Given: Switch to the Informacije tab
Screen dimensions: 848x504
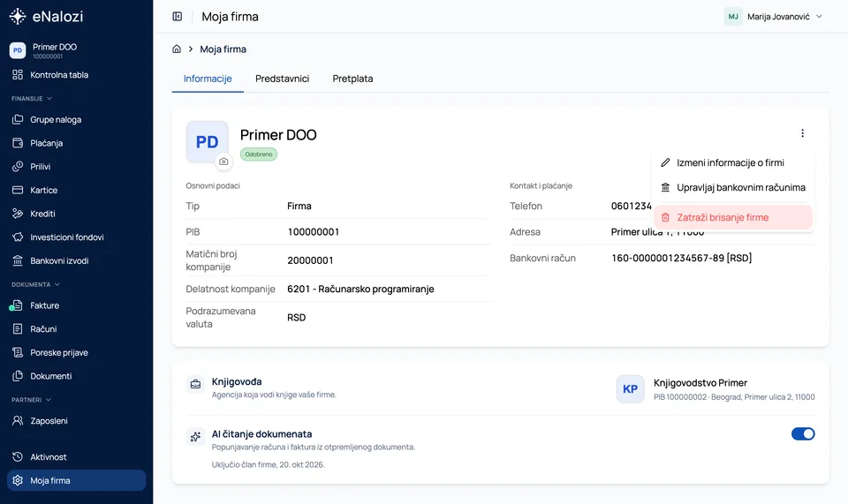Looking at the screenshot, I should (208, 79).
